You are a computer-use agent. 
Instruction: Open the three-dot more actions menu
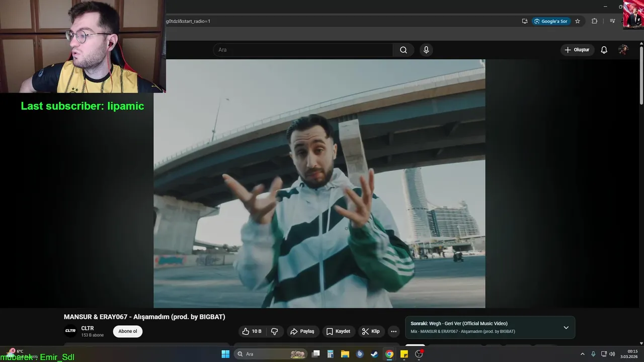(394, 331)
